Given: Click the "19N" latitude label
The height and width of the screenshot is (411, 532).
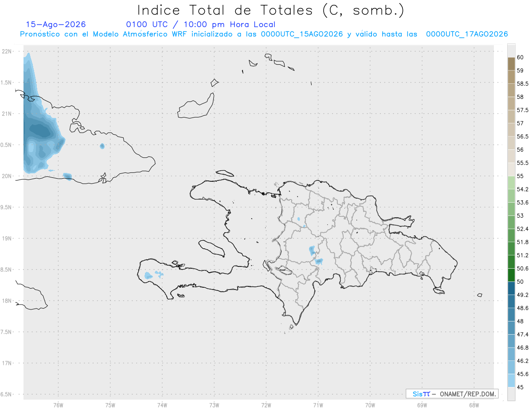Looking at the screenshot, I should [x=8, y=239].
